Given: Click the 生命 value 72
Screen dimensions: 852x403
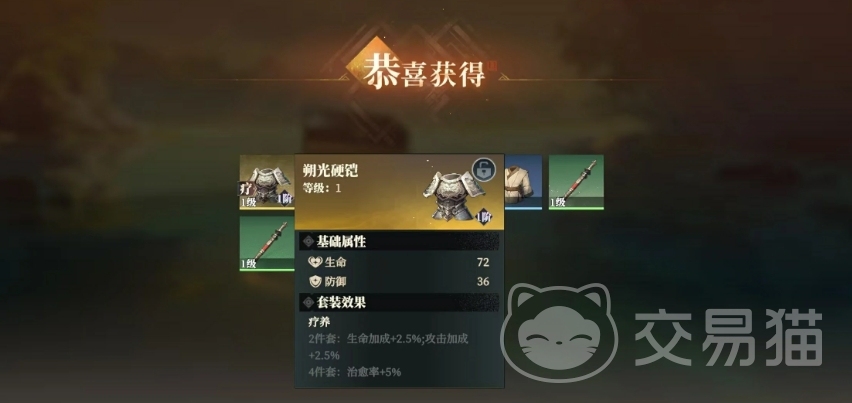Looking at the screenshot, I should click(x=483, y=262).
